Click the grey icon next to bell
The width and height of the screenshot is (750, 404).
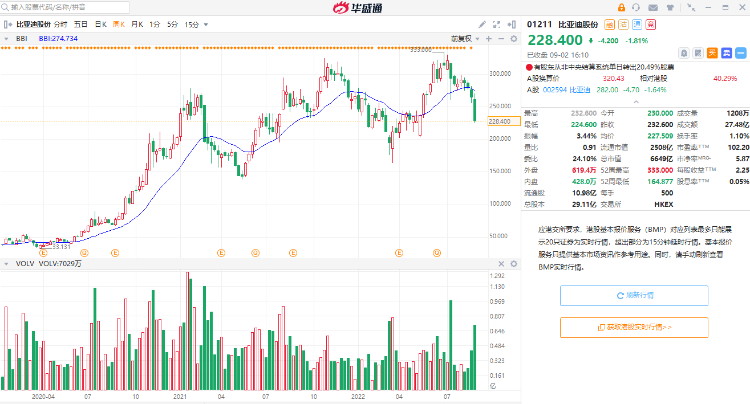698,53
